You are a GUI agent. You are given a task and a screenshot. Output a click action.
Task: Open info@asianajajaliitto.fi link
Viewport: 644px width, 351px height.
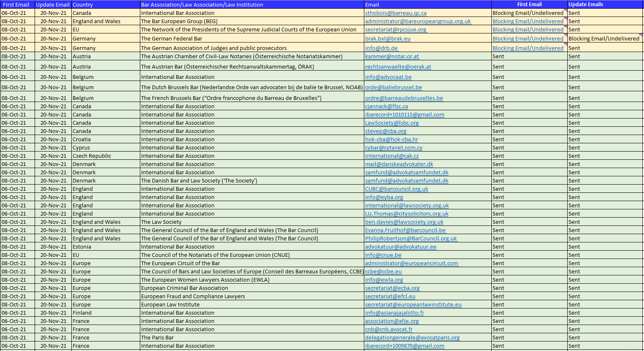coord(394,313)
